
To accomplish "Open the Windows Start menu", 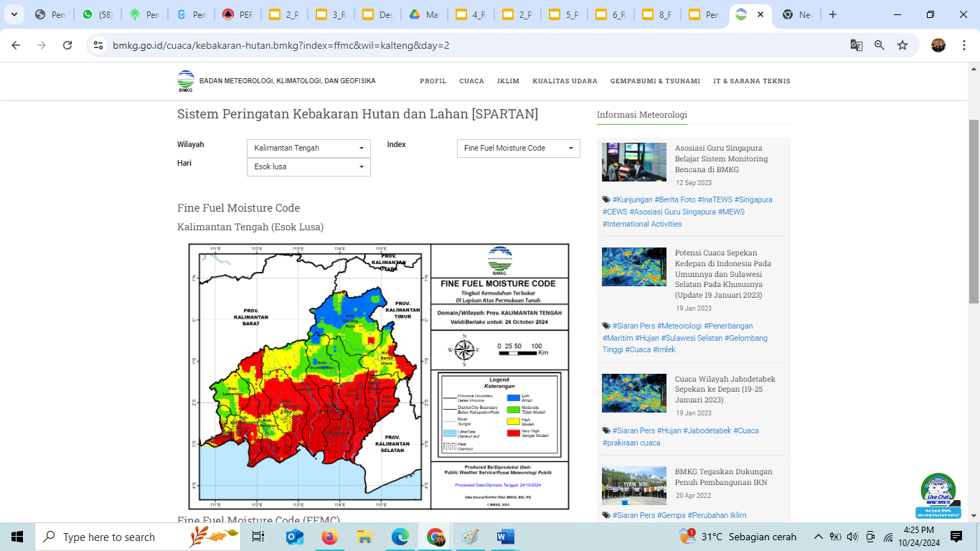I will click(x=17, y=537).
